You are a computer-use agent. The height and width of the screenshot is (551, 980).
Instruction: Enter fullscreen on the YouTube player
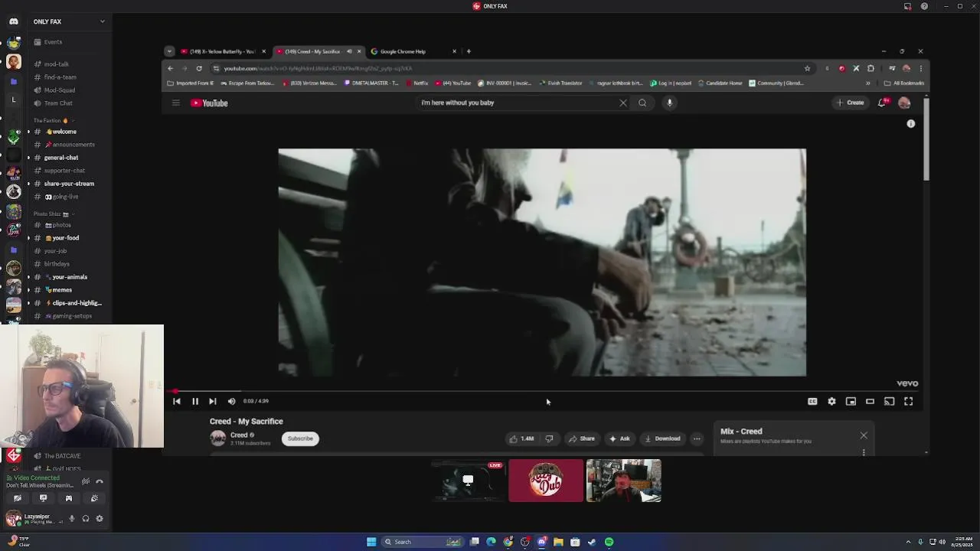[x=908, y=401]
